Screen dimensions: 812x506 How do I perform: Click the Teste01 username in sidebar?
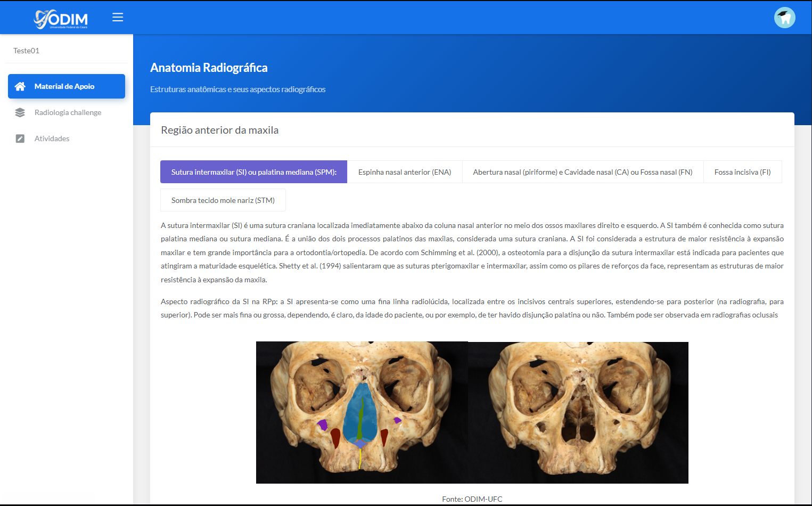click(x=26, y=51)
